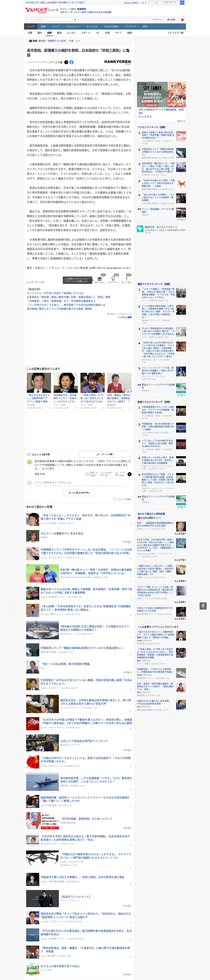Dismiss the 社民・福島氏 recommended article
The image size is (210, 980).
coord(130,408)
